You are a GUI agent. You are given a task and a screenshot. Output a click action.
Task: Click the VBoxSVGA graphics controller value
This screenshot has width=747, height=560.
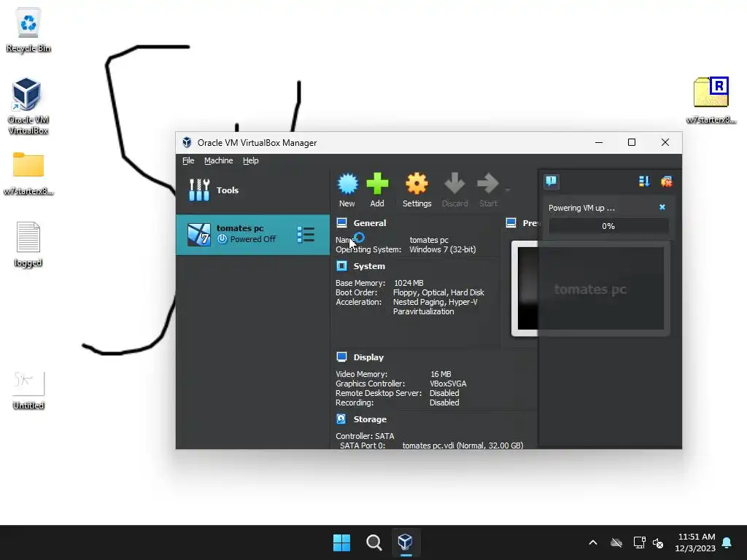448,384
